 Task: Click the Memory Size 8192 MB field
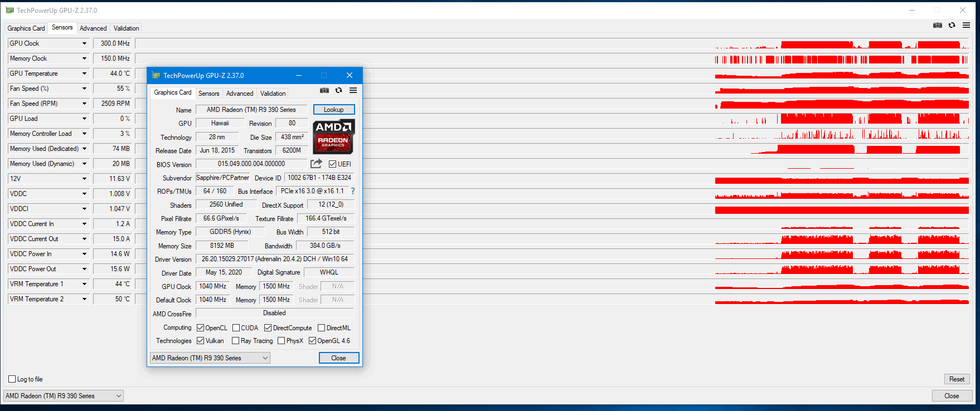(x=222, y=246)
